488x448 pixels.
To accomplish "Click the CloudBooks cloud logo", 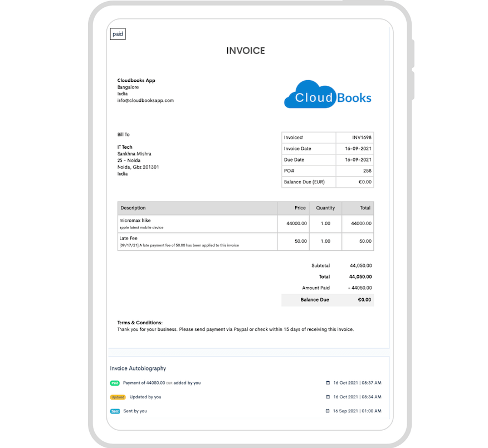I will (327, 95).
